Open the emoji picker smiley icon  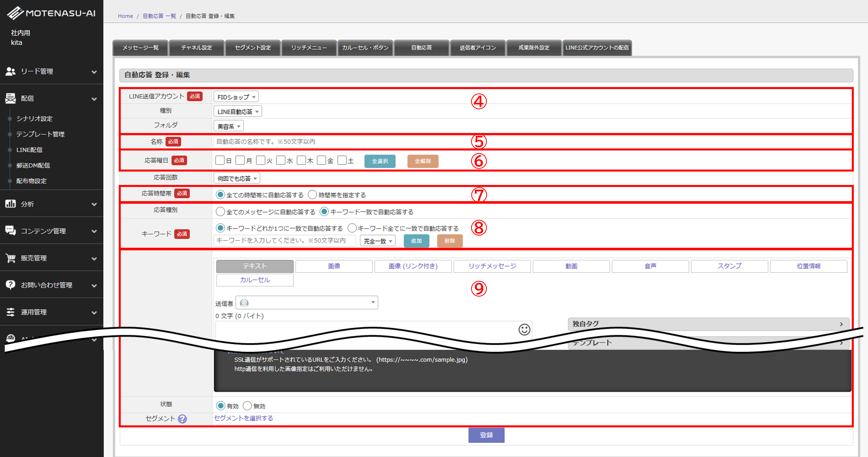pos(524,329)
